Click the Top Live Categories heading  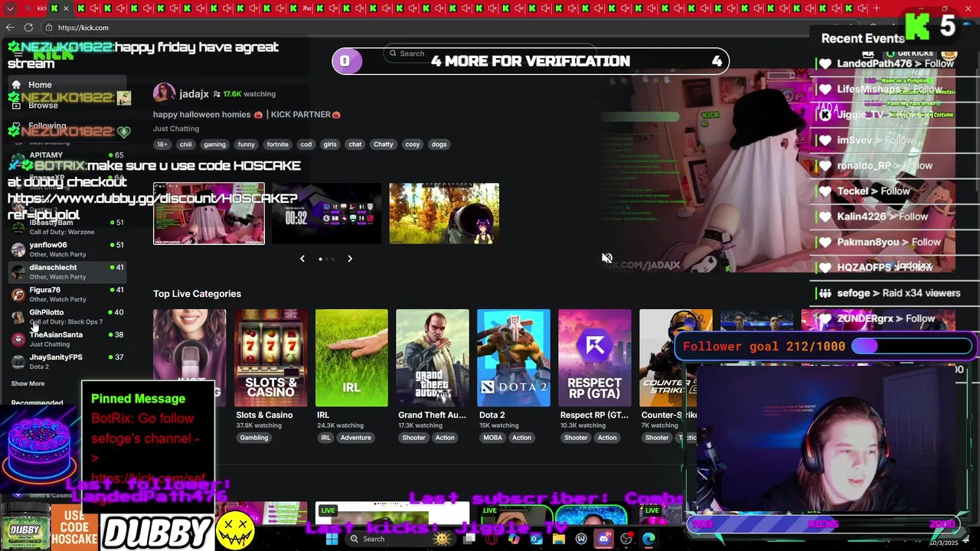point(197,294)
